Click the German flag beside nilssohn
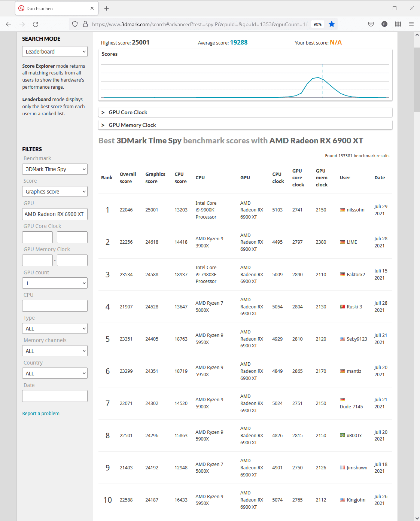This screenshot has width=420, height=521. pyautogui.click(x=343, y=210)
